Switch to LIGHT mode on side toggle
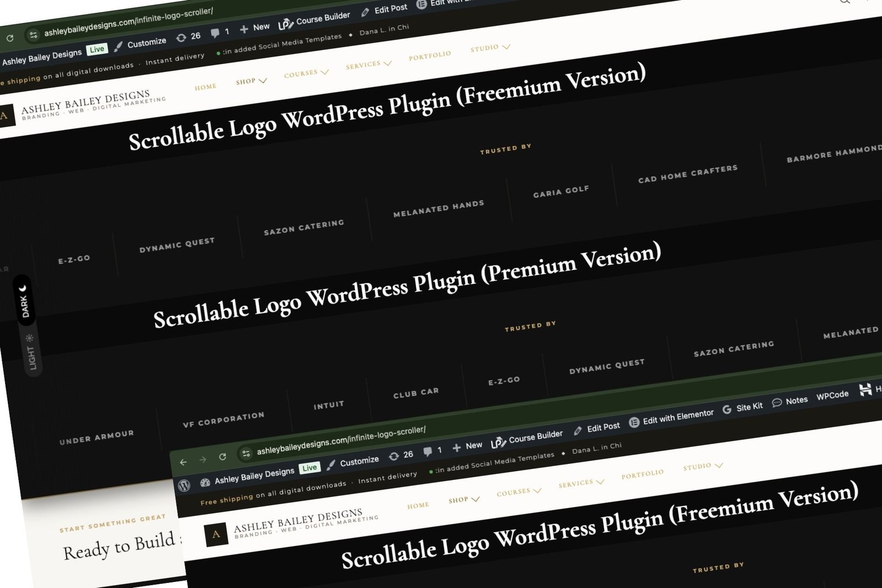Viewport: 882px width, 588px height. pos(31,352)
